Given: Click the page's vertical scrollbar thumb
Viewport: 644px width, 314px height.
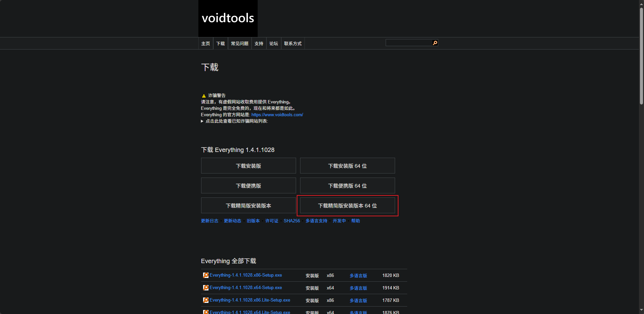Looking at the screenshot, I should tap(641, 56).
